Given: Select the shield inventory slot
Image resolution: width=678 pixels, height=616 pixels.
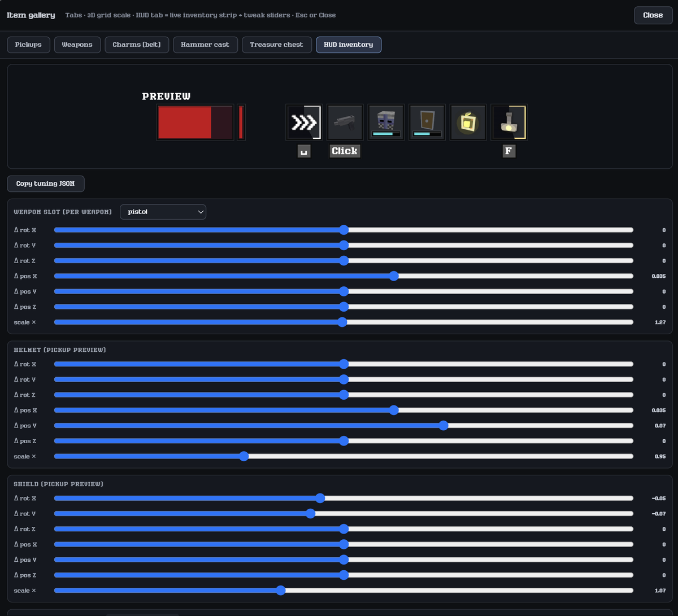Looking at the screenshot, I should pyautogui.click(x=427, y=122).
